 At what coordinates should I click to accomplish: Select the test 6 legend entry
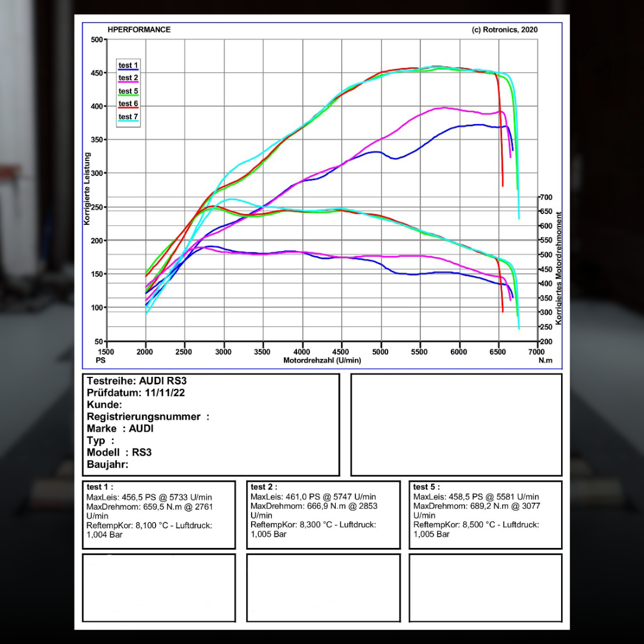pos(128,104)
